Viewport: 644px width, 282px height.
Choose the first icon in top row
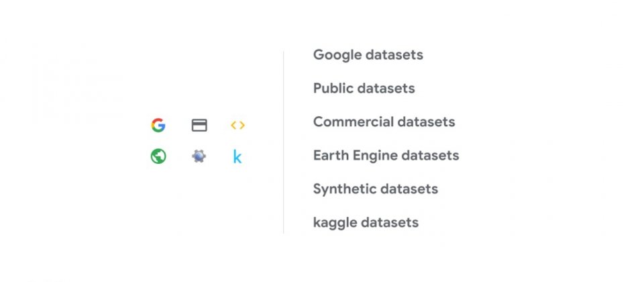(x=158, y=125)
